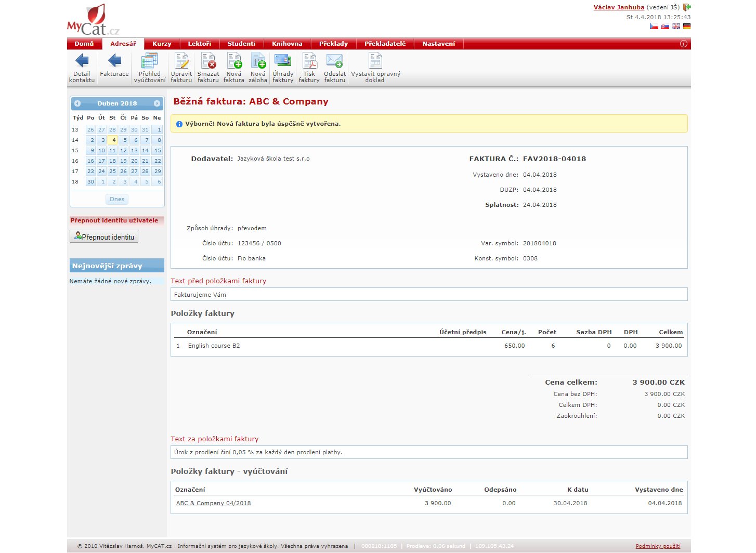Screen dimensions: 756x553
Task: Click the English course B2 item
Action: click(x=214, y=346)
